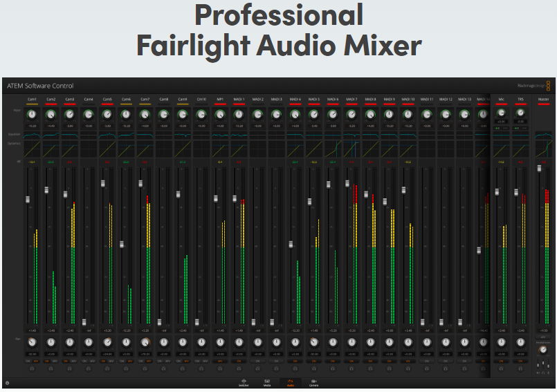Solo MADI 8 with its headphone icon

[x=370, y=369]
